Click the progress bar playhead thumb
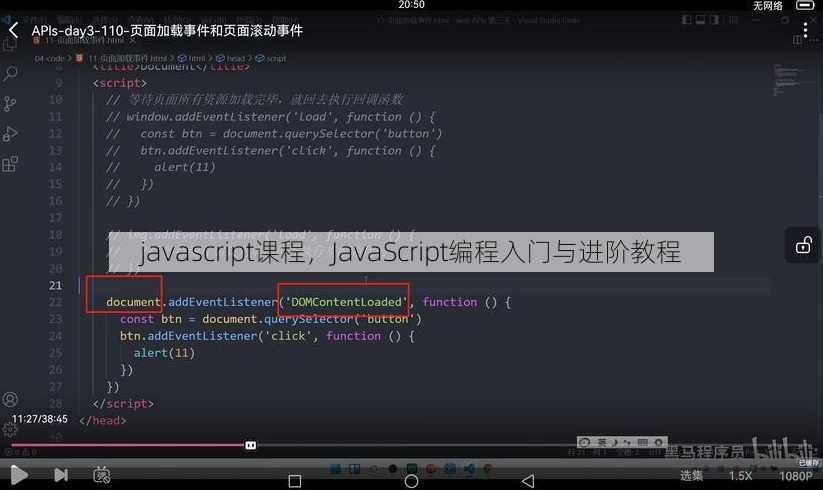Image resolution: width=823 pixels, height=490 pixels. coord(251,445)
